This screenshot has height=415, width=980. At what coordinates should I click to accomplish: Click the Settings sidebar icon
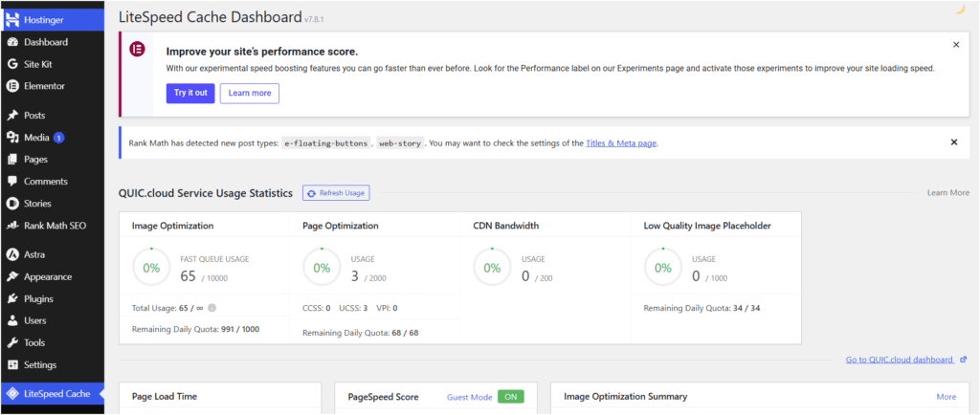pyautogui.click(x=11, y=365)
